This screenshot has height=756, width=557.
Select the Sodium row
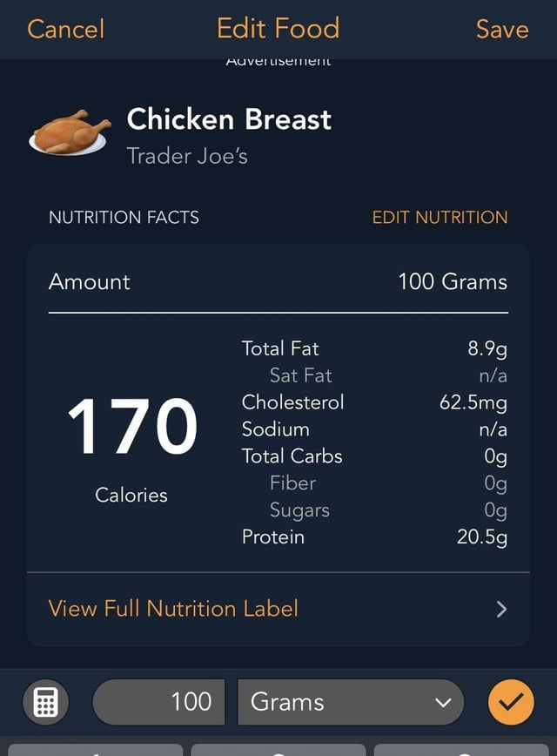pyautogui.click(x=374, y=429)
